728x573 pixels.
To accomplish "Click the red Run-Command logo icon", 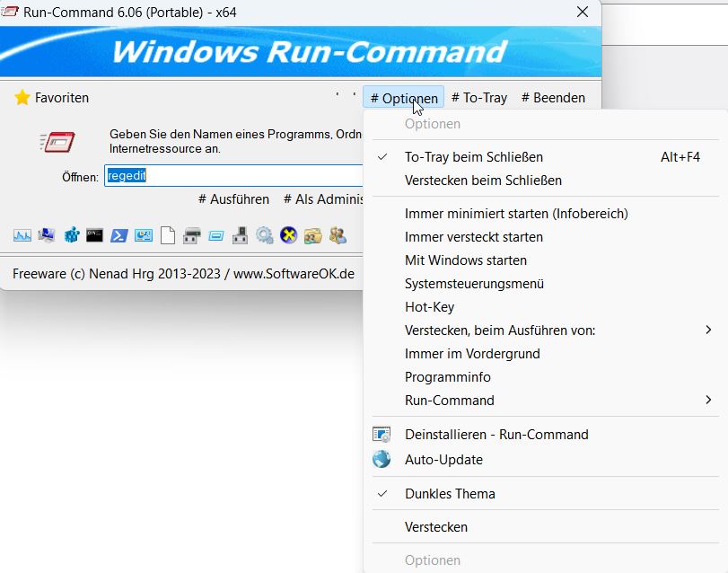I will [x=57, y=142].
